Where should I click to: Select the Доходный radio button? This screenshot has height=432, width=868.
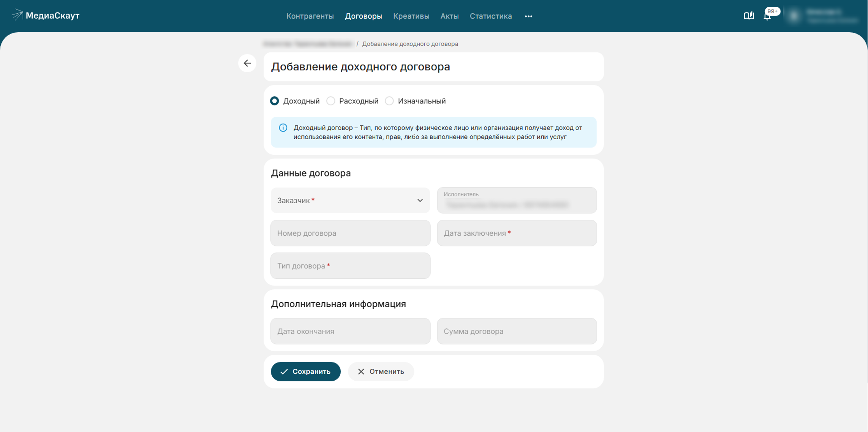(275, 101)
